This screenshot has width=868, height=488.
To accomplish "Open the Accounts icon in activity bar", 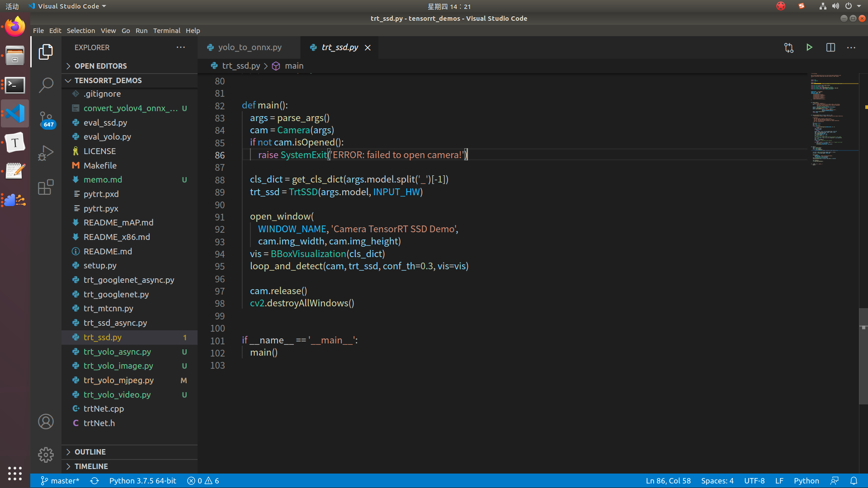I will coord(46,421).
